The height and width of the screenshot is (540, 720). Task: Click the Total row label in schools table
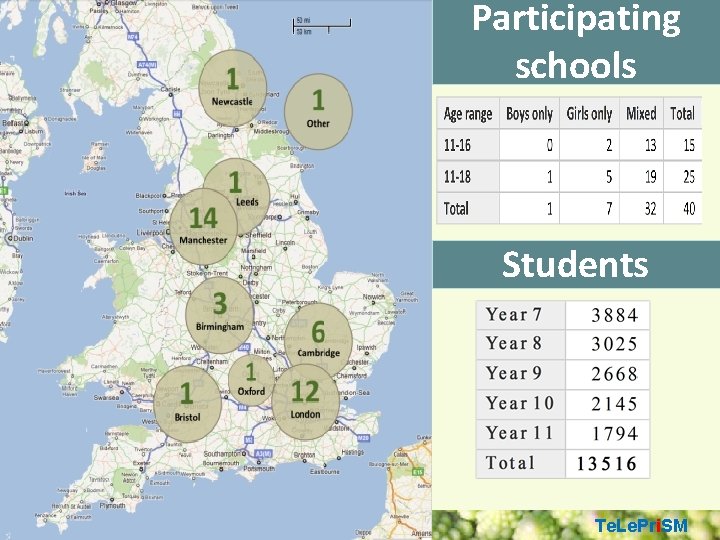468,208
